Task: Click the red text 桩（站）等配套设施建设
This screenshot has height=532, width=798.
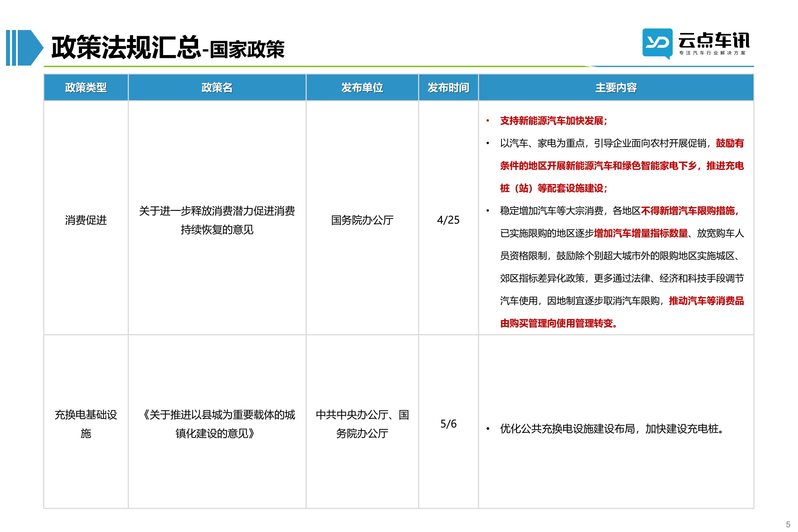Action: tap(554, 188)
